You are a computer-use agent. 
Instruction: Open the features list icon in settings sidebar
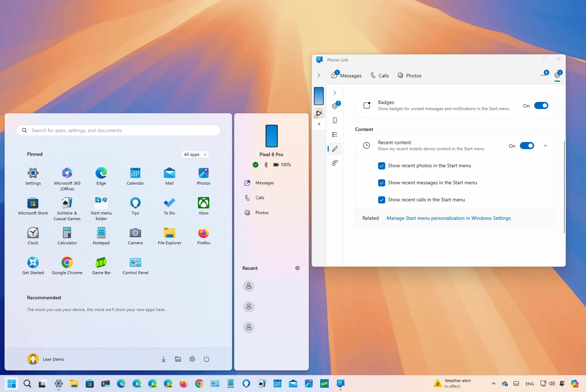[334, 135]
